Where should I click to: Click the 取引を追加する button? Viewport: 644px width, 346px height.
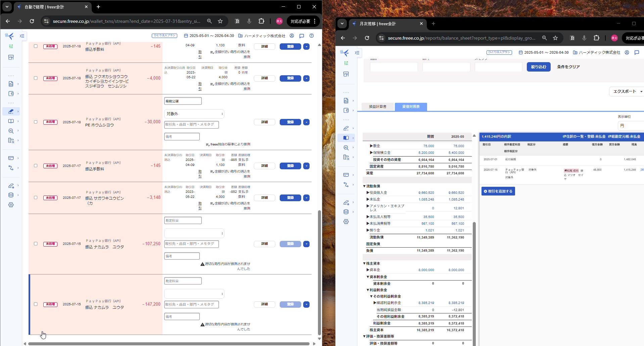click(498, 191)
